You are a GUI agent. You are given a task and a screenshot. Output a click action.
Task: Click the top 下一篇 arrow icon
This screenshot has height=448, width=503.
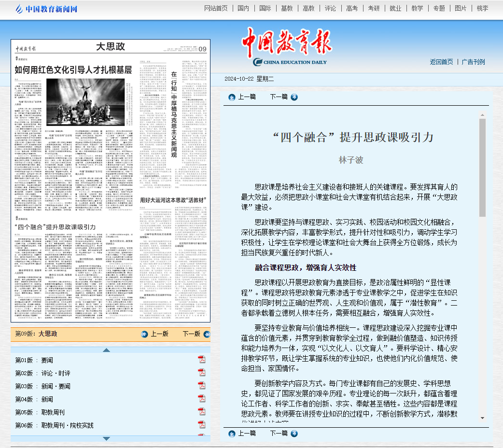[x=294, y=97]
